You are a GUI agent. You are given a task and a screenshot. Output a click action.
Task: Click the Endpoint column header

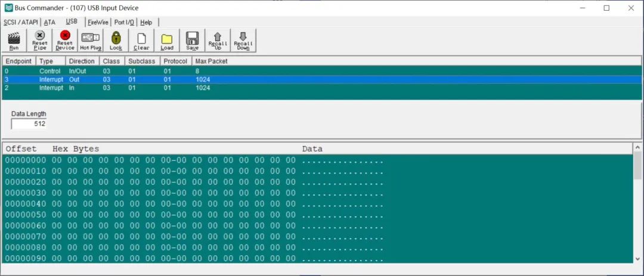pyautogui.click(x=19, y=61)
